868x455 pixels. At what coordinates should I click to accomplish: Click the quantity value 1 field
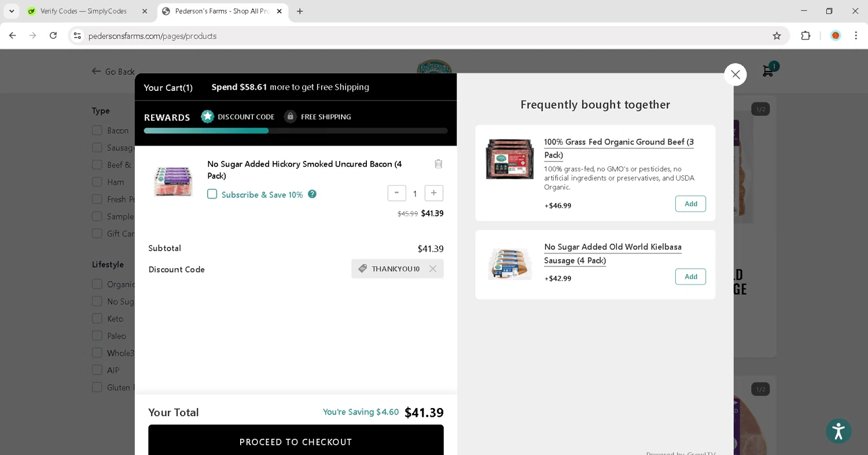click(x=415, y=193)
